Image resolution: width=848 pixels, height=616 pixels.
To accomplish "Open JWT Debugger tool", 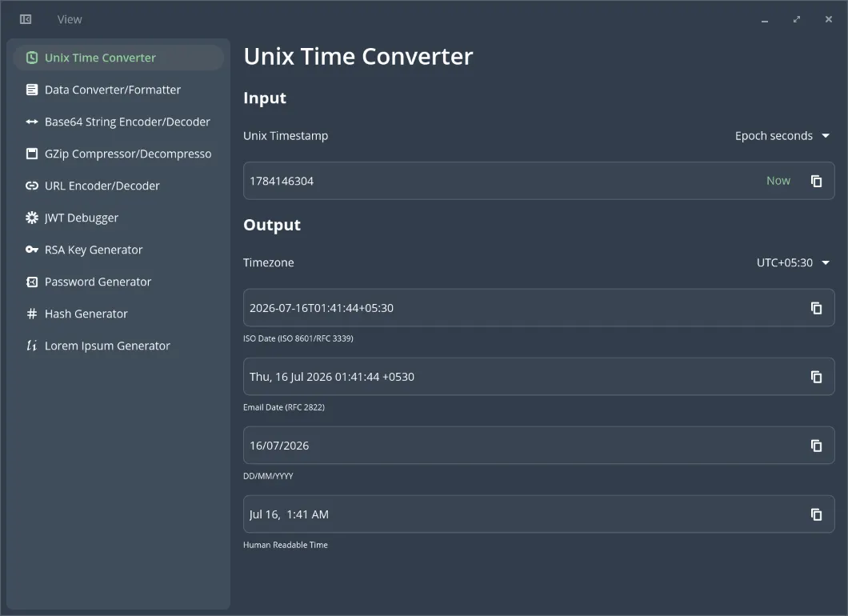I will [118, 218].
